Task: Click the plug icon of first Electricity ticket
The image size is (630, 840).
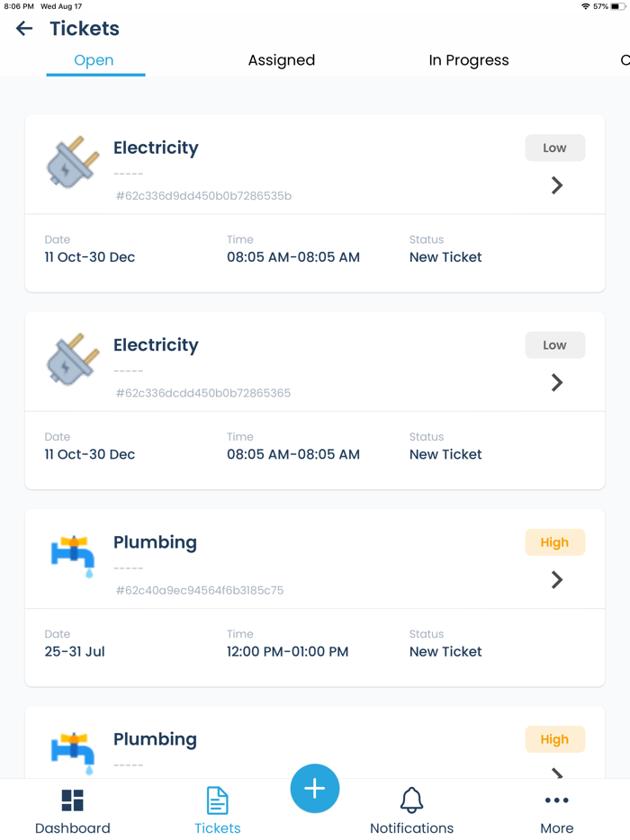Action: pyautogui.click(x=73, y=162)
